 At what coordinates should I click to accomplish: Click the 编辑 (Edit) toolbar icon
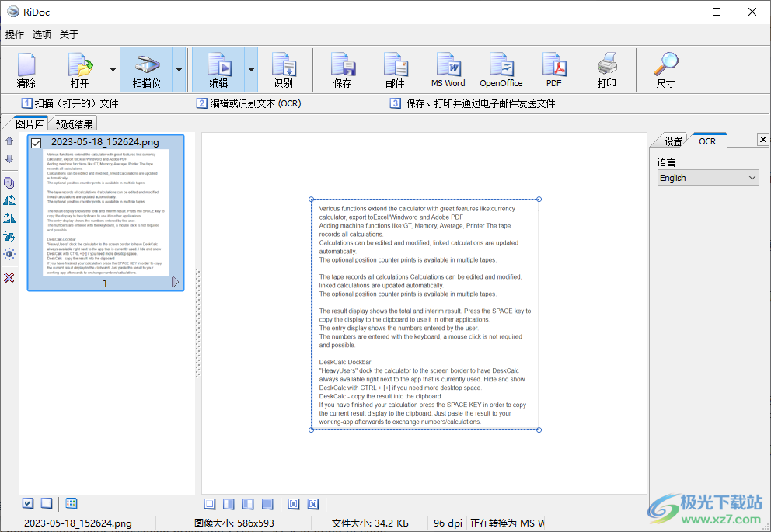[218, 70]
